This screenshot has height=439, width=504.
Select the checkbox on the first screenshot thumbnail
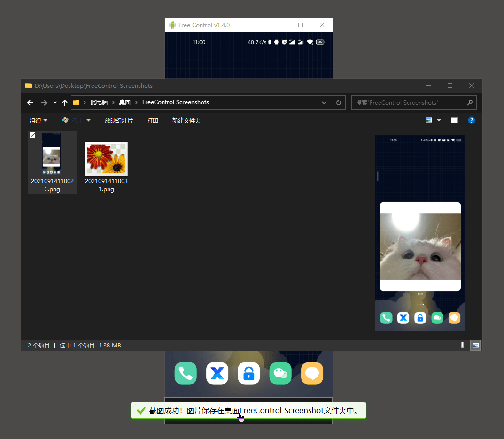pos(32,135)
